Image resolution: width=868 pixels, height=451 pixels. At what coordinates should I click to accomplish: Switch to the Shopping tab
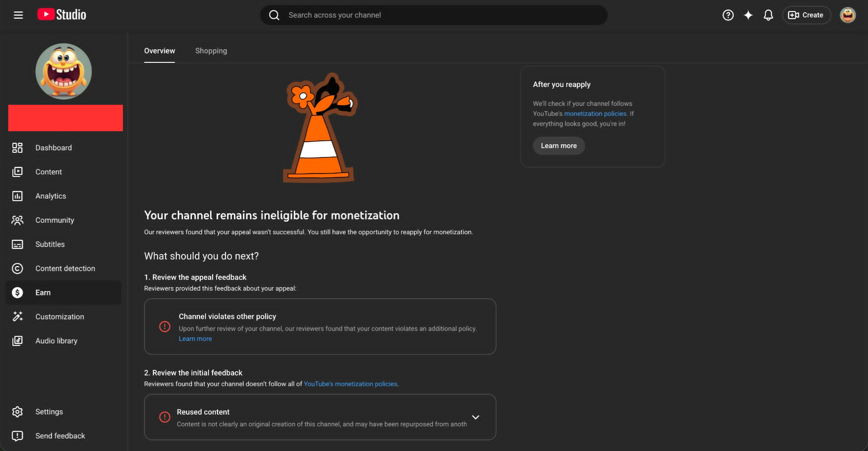[211, 51]
